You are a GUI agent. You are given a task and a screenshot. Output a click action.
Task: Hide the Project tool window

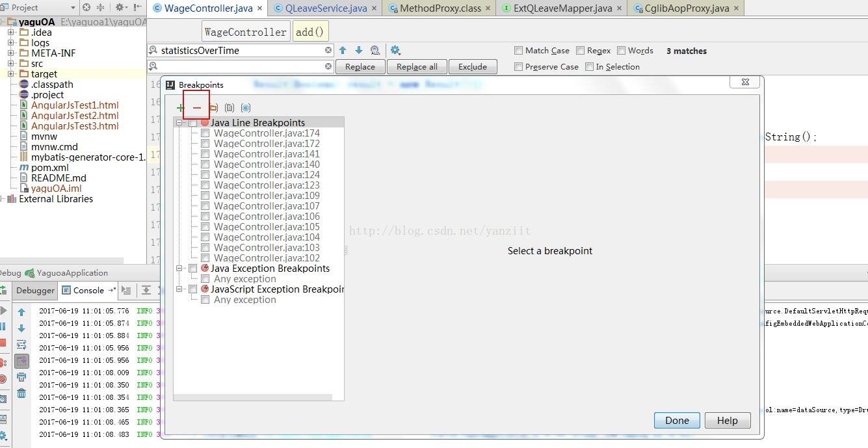(138, 8)
